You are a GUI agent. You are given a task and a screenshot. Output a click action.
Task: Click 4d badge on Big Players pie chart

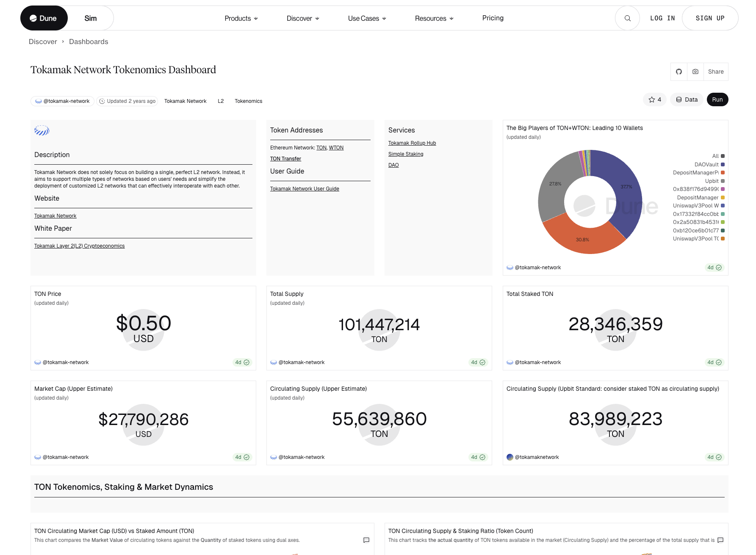(x=714, y=268)
